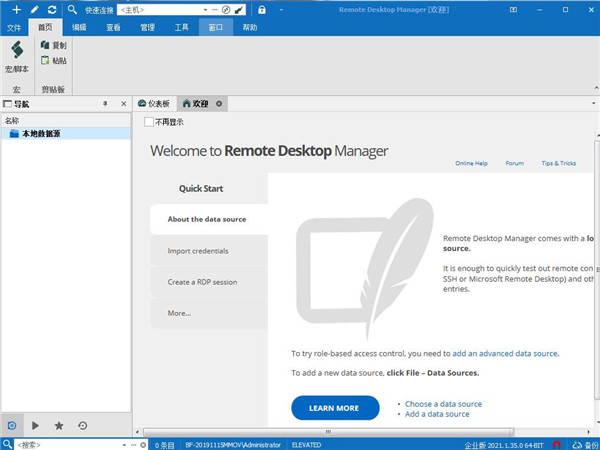This screenshot has height=450, width=600.
Task: Click the red magnet icon in status bar
Action: [x=557, y=445]
